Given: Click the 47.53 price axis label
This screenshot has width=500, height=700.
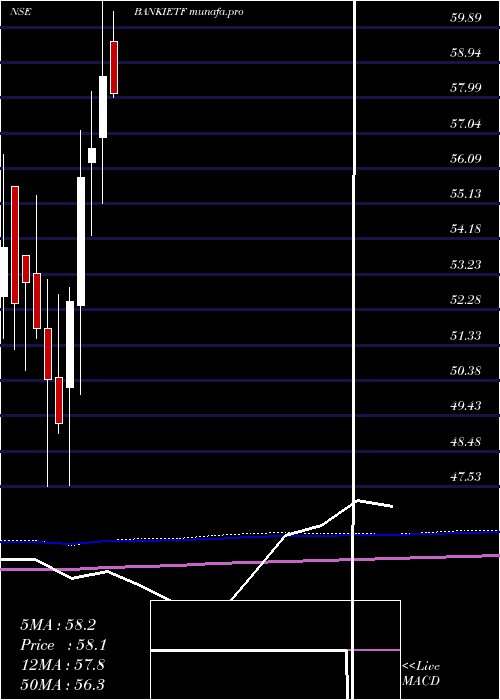Looking at the screenshot, I should pyautogui.click(x=465, y=477).
